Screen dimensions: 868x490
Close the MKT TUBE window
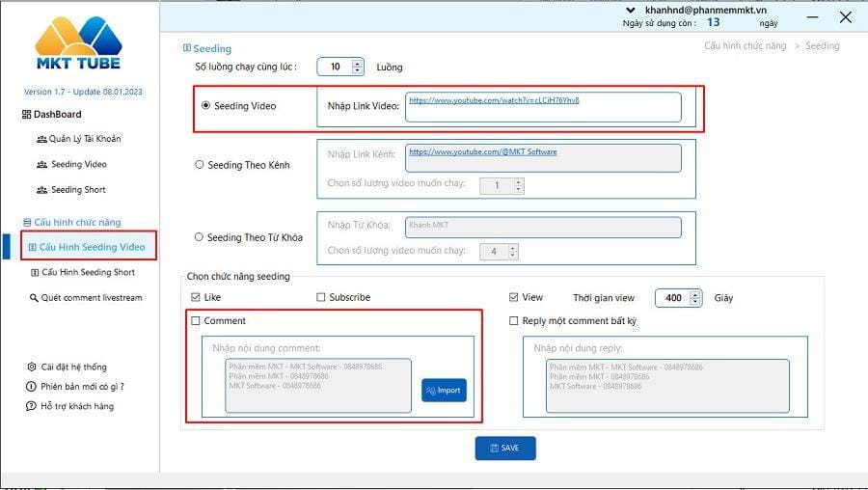[845, 17]
